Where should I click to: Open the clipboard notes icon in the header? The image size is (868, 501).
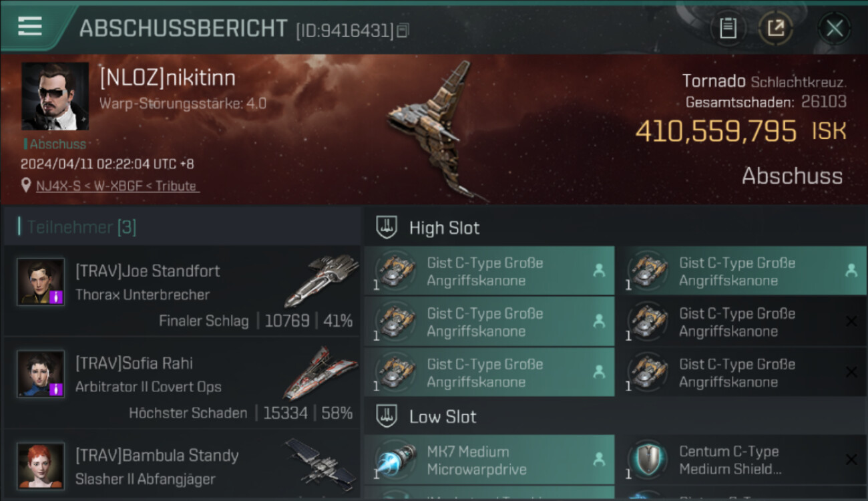click(728, 28)
